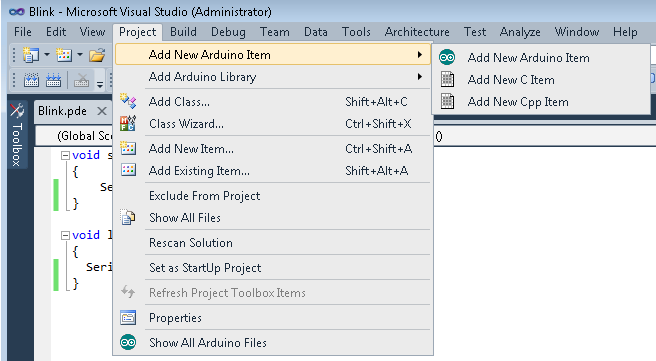
Task: Open the Architecture menu
Action: pos(417,32)
